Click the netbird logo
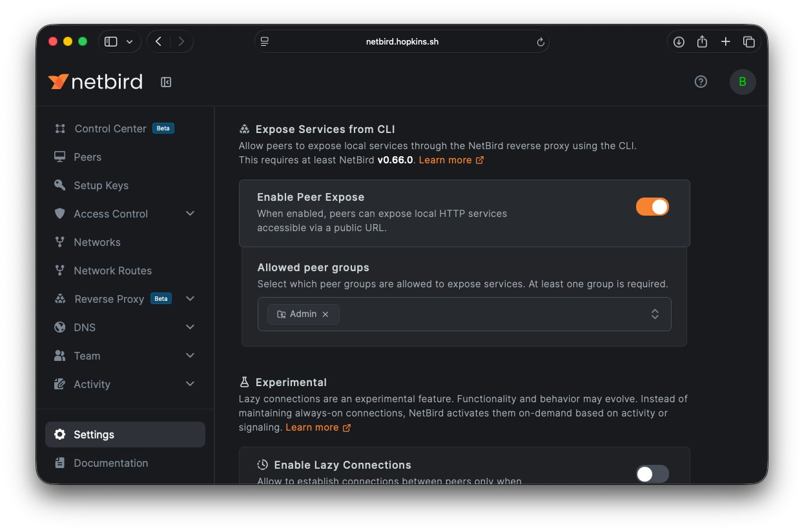The height and width of the screenshot is (532, 804). pyautogui.click(x=95, y=81)
